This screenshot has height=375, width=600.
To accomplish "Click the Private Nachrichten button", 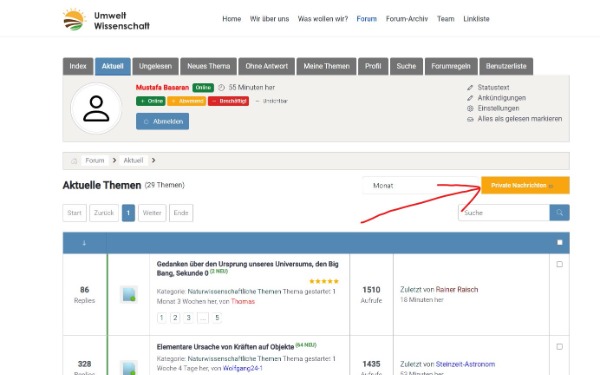I will (525, 185).
